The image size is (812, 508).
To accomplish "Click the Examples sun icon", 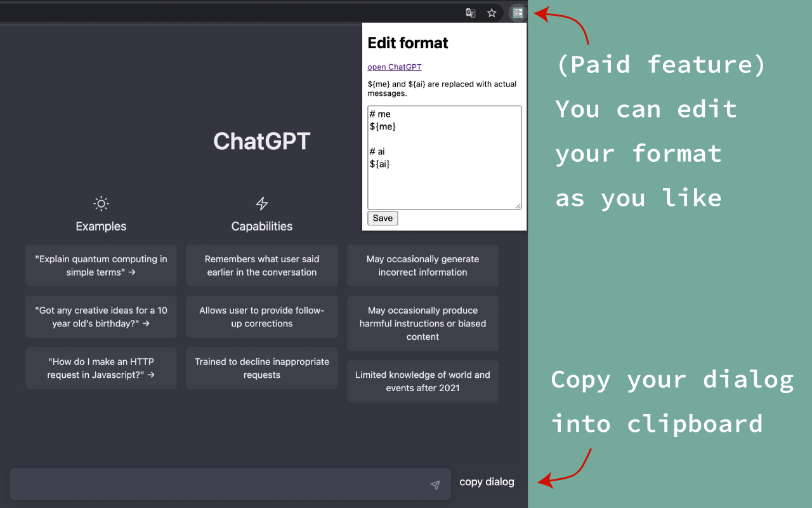I will (x=101, y=204).
